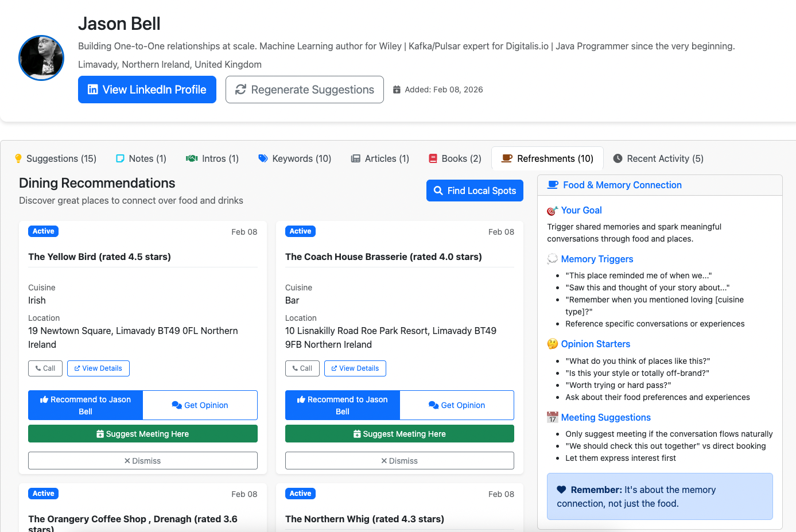
Task: Dismiss The Coach House Brasserie card
Action: pos(399,461)
